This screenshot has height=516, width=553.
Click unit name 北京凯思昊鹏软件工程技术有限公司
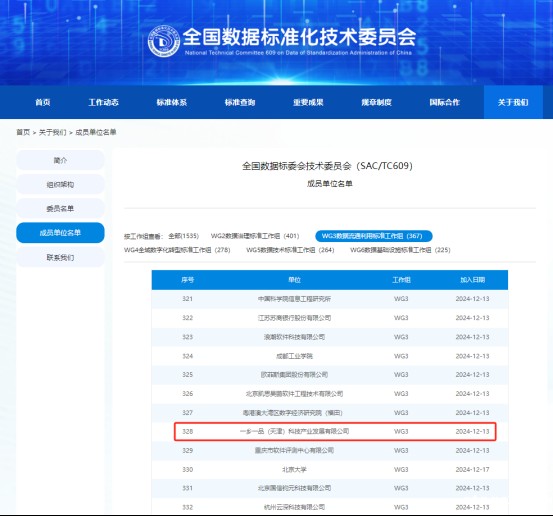(x=294, y=394)
